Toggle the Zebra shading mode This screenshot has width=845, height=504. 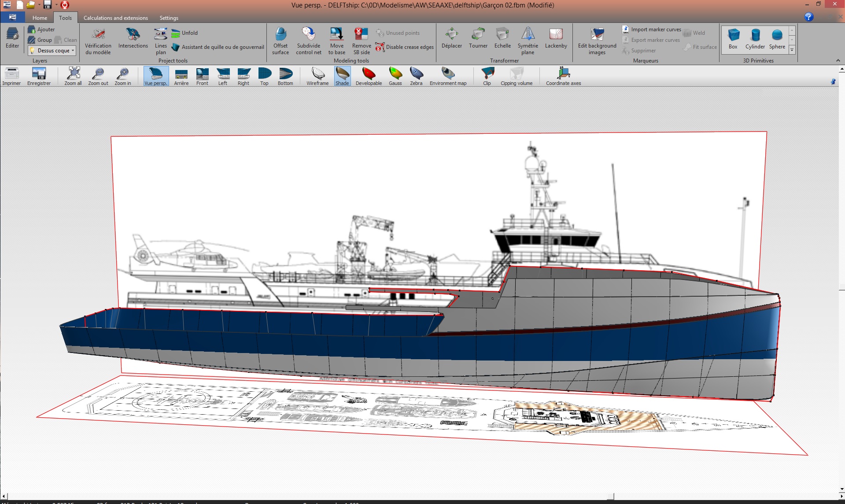416,74
